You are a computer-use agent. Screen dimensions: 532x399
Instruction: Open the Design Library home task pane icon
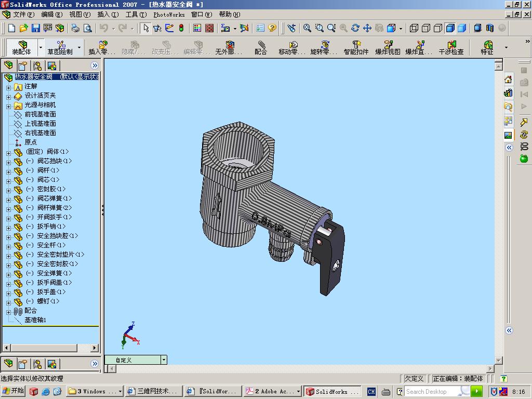point(508,79)
